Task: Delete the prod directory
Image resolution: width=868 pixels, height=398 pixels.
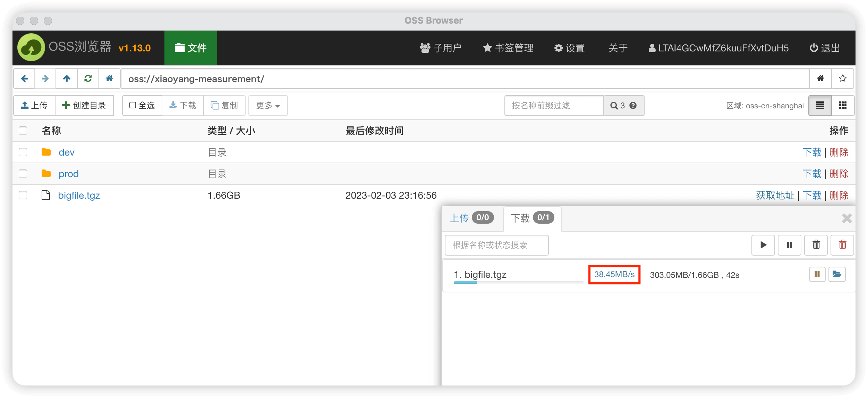Action: 839,174
